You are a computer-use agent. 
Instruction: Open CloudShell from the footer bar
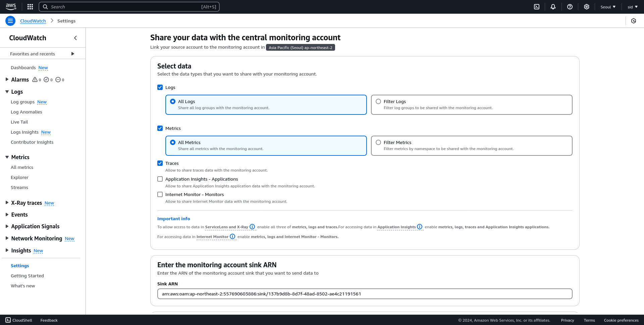[x=19, y=320]
